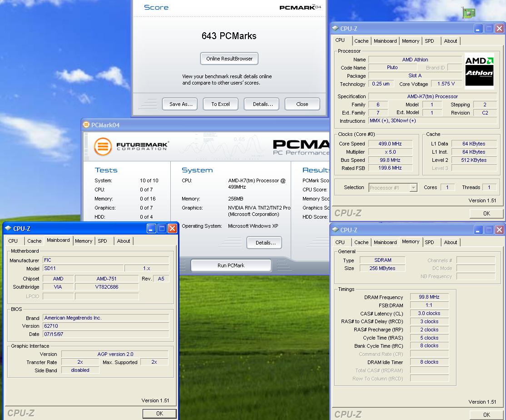Close the Score dialog

(303, 104)
